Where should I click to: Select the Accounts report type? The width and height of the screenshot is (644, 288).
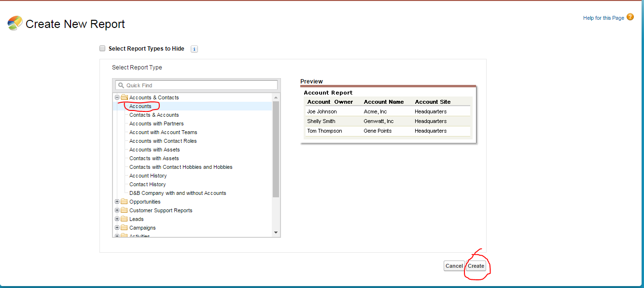tap(140, 106)
